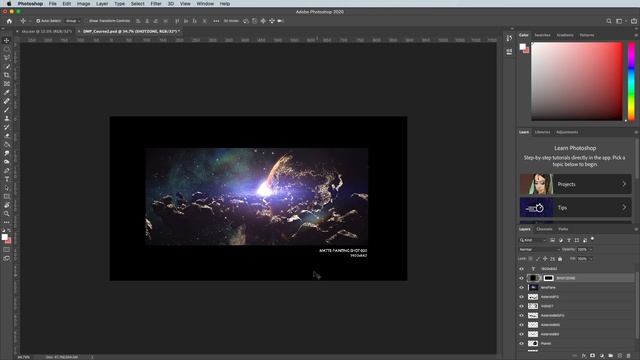Image resolution: width=640 pixels, height=360 pixels.
Task: Create new fill or adjustment layer icon
Action: [x=602, y=356]
